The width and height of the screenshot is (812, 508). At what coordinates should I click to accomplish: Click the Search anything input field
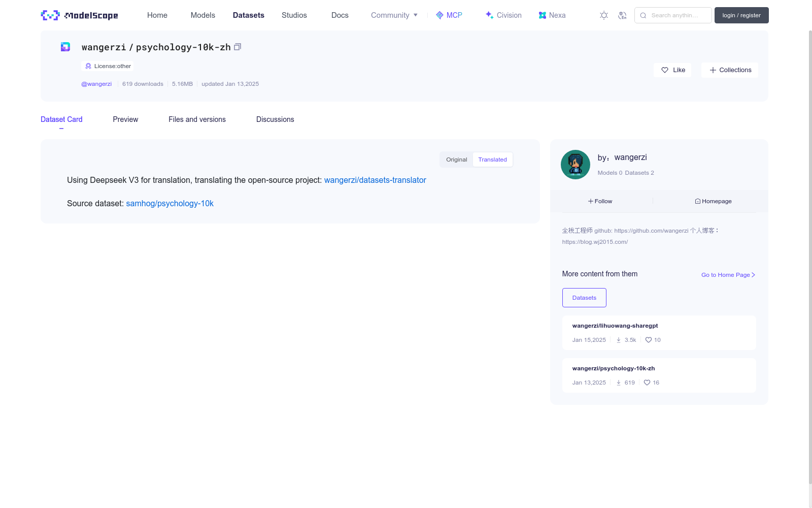coord(673,15)
